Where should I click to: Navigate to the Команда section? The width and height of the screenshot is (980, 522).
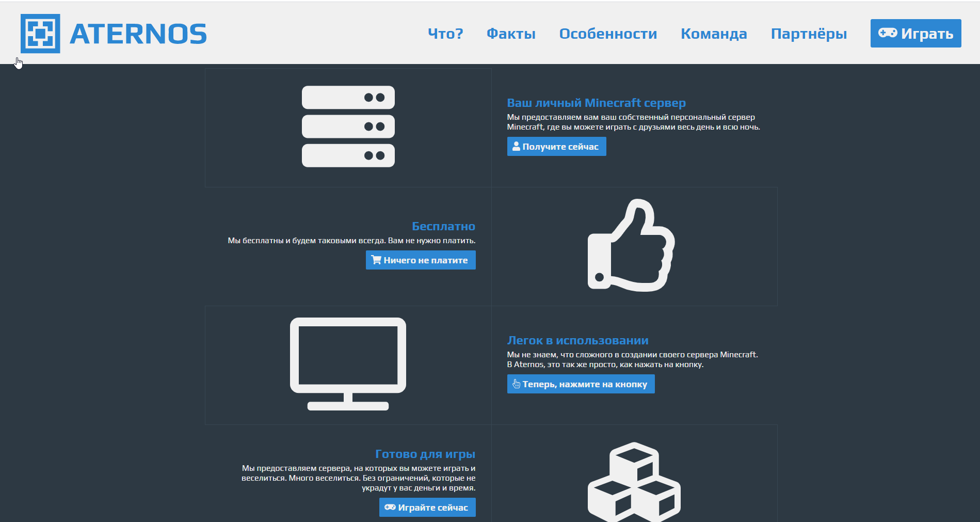coord(714,34)
